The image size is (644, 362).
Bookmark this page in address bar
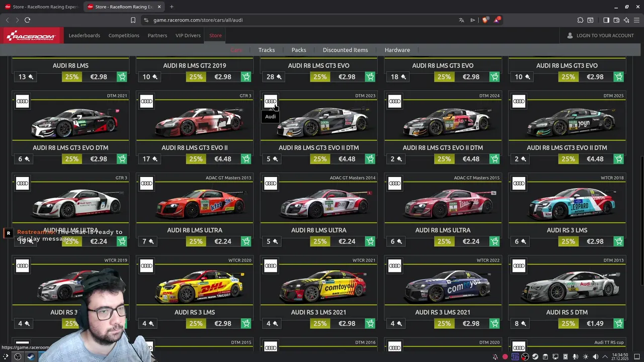133,20
